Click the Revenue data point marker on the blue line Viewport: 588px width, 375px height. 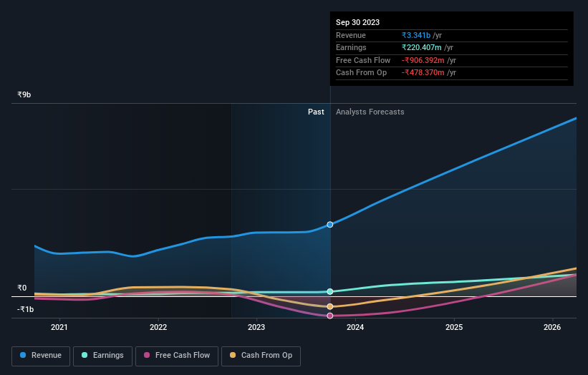[330, 225]
